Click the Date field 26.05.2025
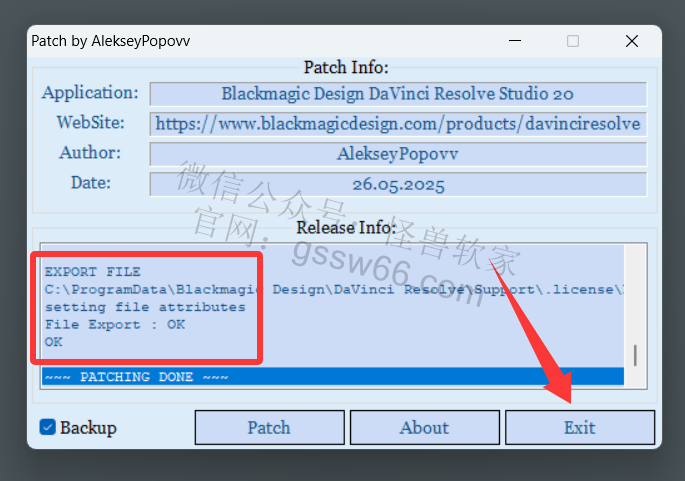The width and height of the screenshot is (685, 481). click(398, 184)
